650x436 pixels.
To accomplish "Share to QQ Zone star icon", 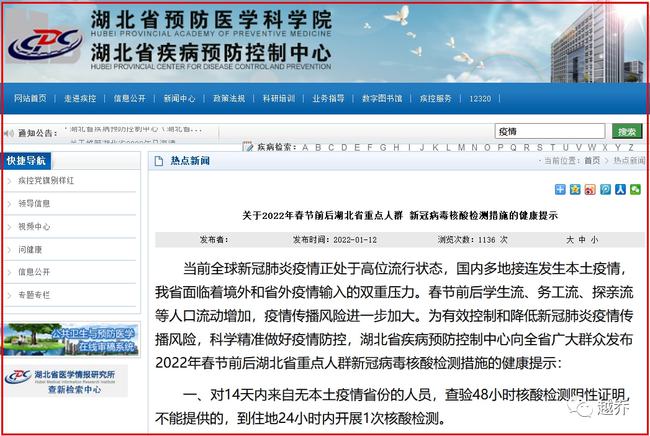I will click(575, 189).
